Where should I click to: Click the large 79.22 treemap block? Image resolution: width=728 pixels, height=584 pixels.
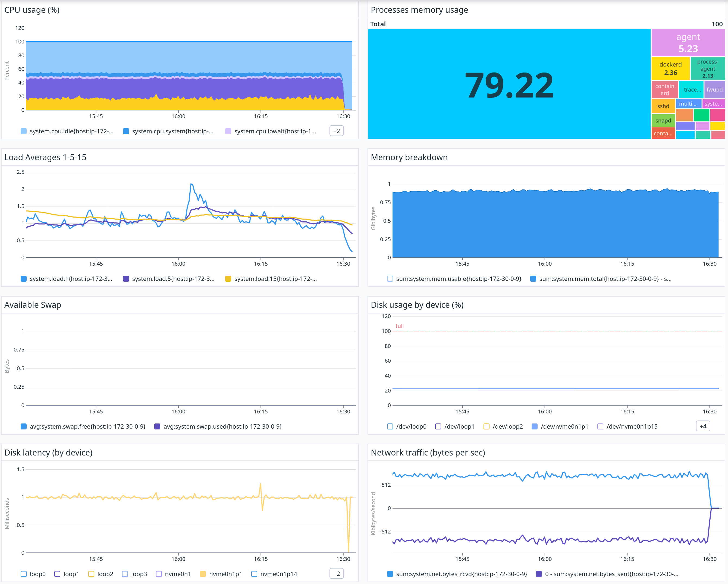click(x=509, y=84)
